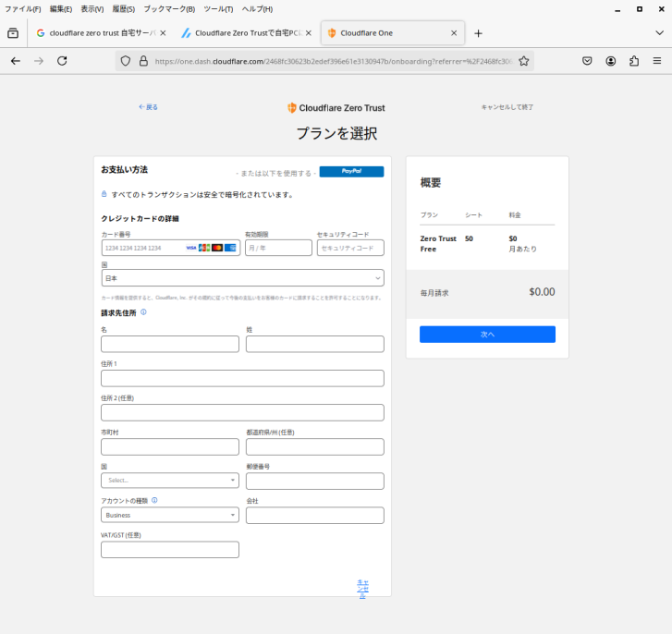Click the セキュリティコード field
Viewport: 672px width, 634px height.
point(350,248)
